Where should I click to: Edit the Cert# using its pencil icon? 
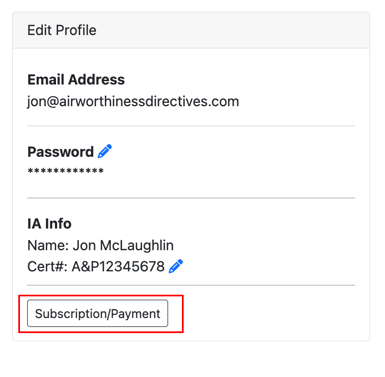click(176, 266)
